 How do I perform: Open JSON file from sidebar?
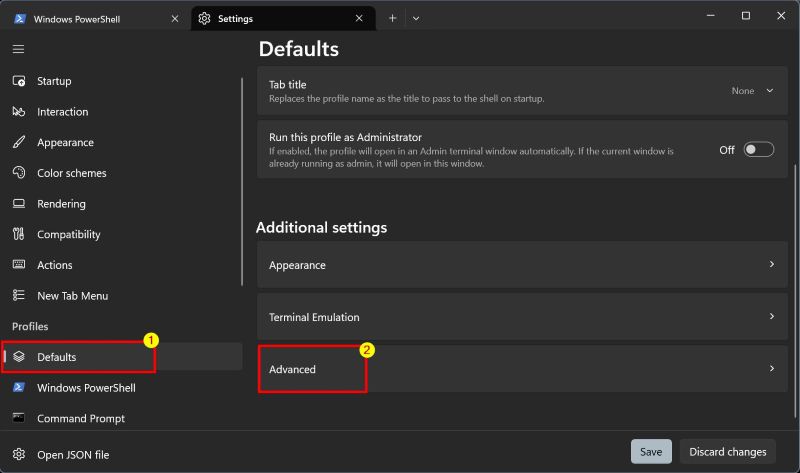coord(72,455)
